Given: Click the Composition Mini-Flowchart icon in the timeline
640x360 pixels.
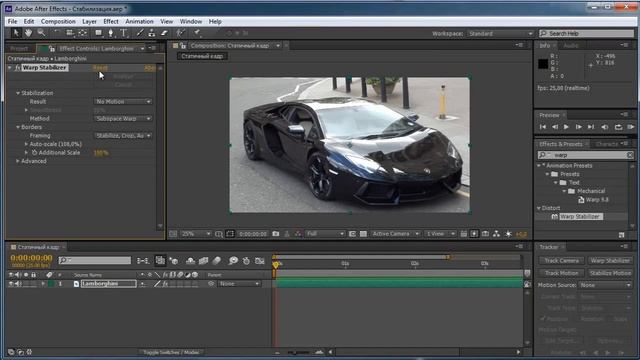Looking at the screenshot, I should [x=143, y=260].
